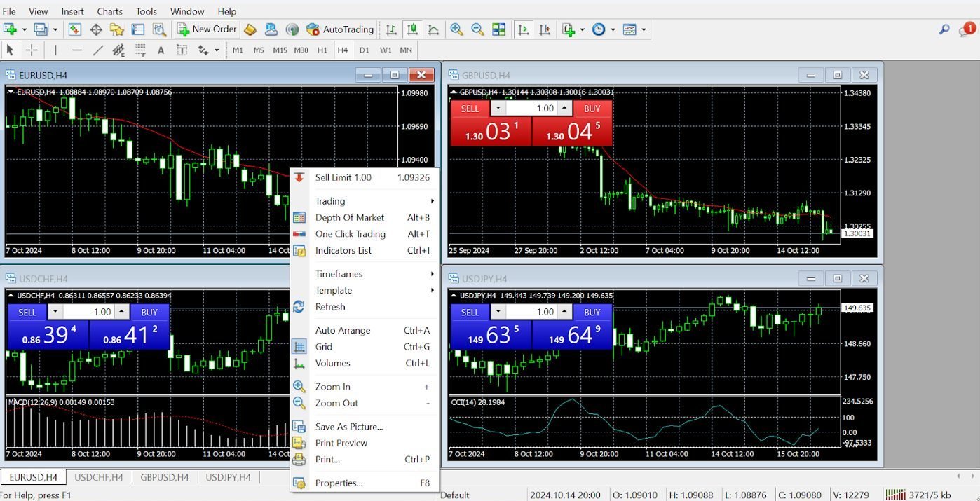Image resolution: width=980 pixels, height=501 pixels.
Task: Select the diagonal Trendline tool
Action: click(x=97, y=50)
